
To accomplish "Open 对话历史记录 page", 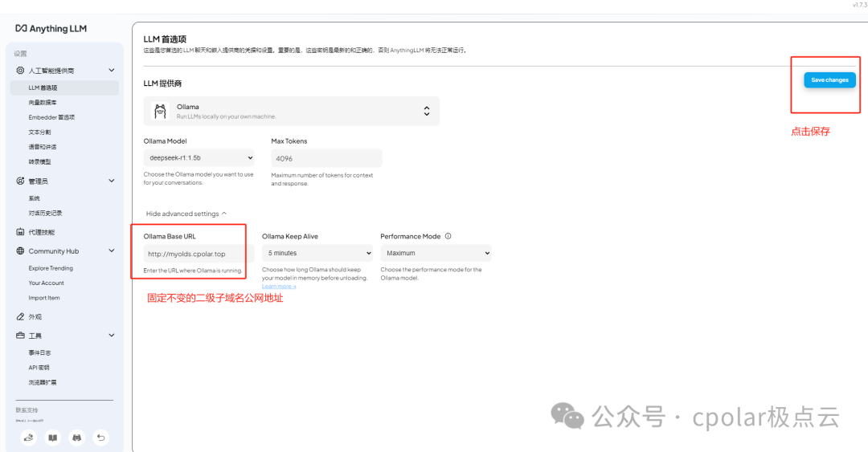I will [x=45, y=213].
